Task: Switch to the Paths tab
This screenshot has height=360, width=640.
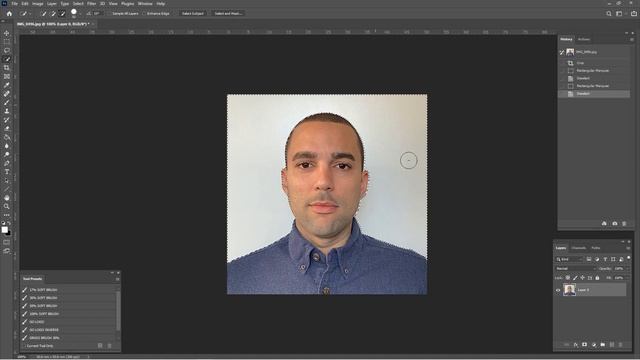Action: (x=596, y=248)
